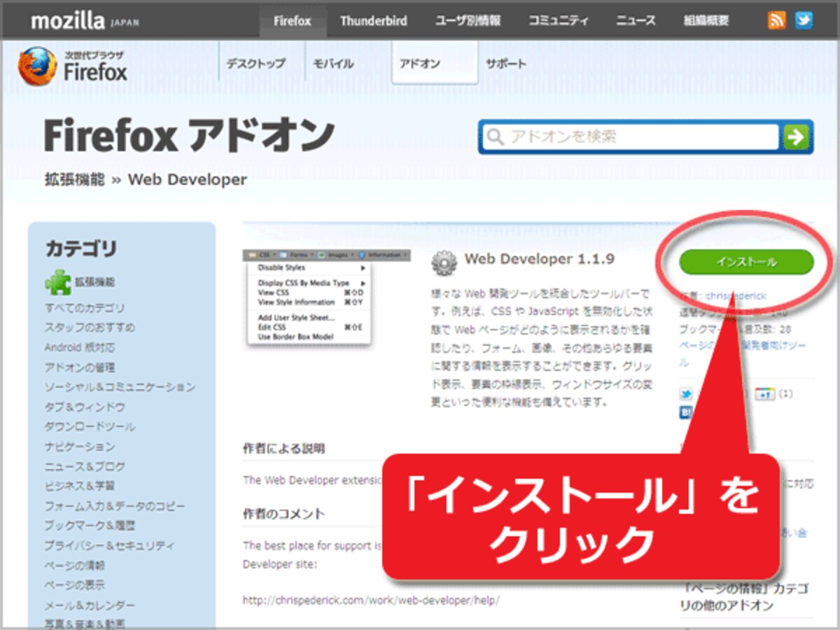The image size is (840, 630).
Task: Open the RSS feed icon
Action: 776,20
